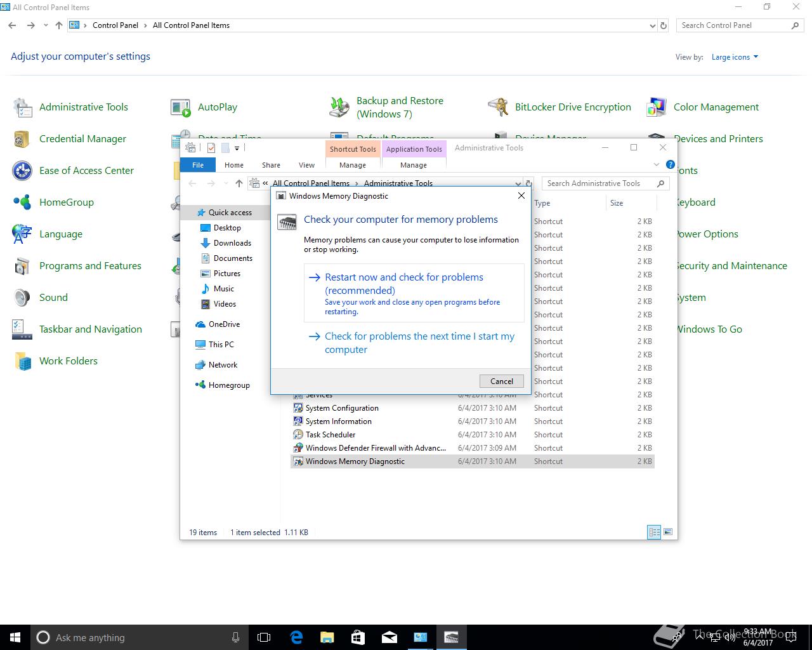Click the search magnifier in Administrative Tools
Screen dimensions: 812x650
tap(660, 183)
